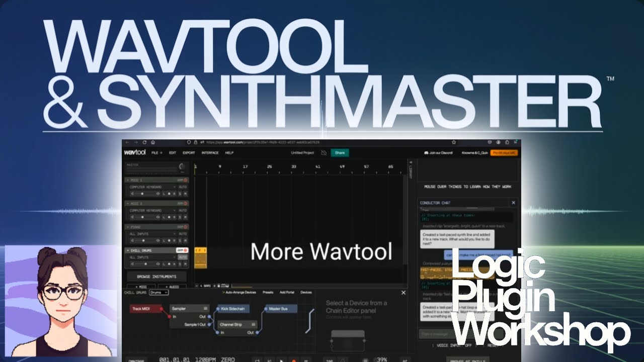Select the yellow Chill Drums clip
Screen dimensions: 644x362
[200, 257]
